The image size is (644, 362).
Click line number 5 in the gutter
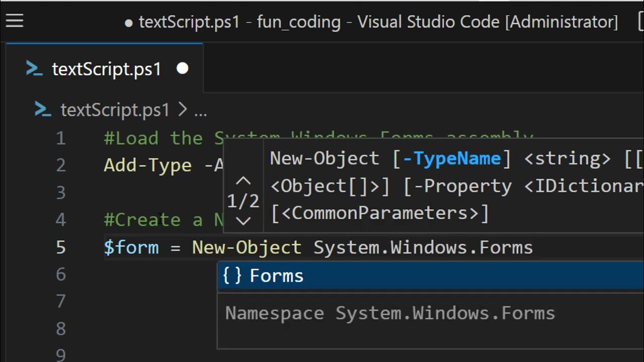61,247
